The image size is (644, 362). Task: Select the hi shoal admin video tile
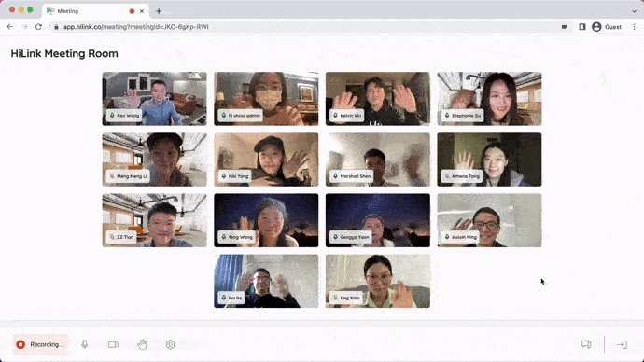tap(266, 99)
